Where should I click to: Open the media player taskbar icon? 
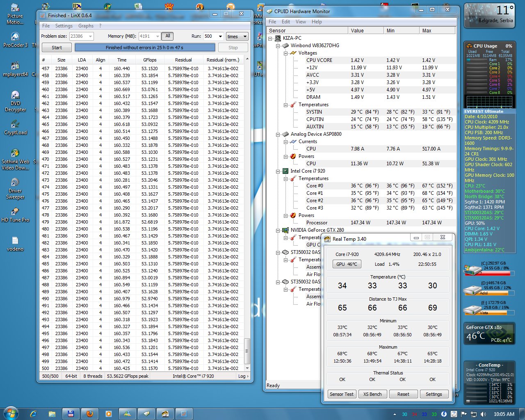(109, 414)
